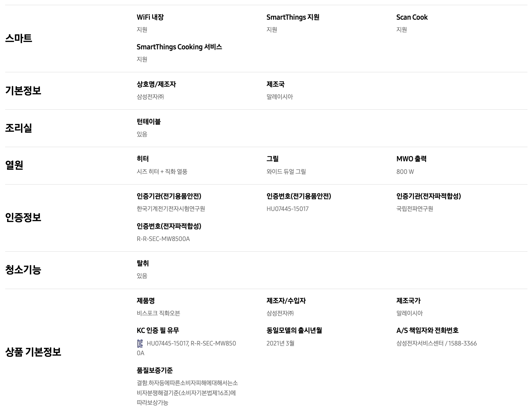Click the 말레이시아 value under 제조국
The image size is (532, 411).
pos(280,97)
